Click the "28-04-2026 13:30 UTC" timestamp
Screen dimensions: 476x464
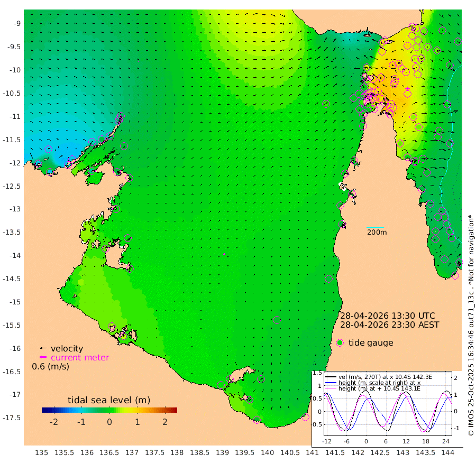point(388,315)
